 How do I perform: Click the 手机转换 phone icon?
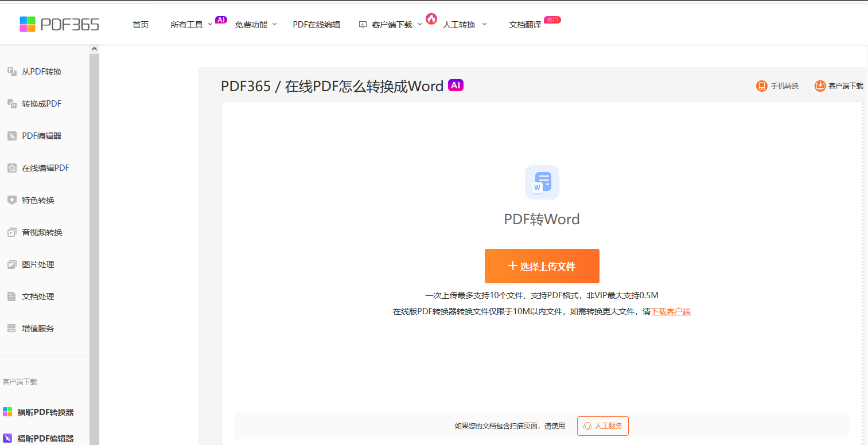(762, 86)
